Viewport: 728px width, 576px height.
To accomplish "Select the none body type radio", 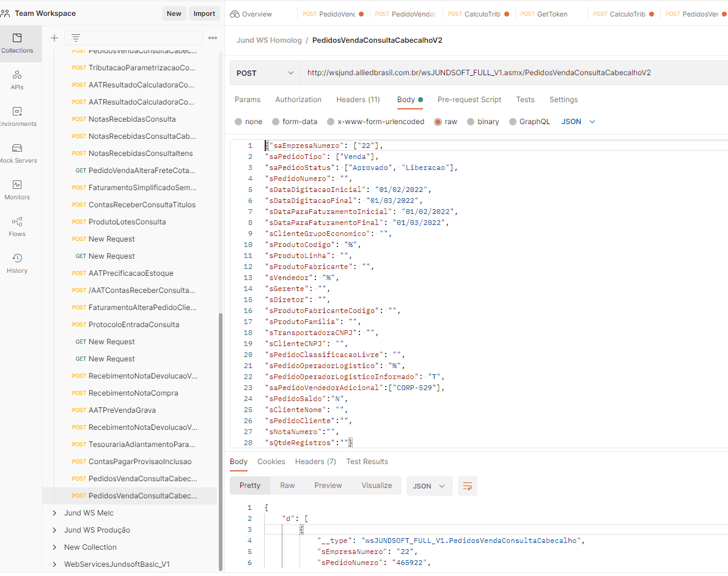I will coord(239,122).
